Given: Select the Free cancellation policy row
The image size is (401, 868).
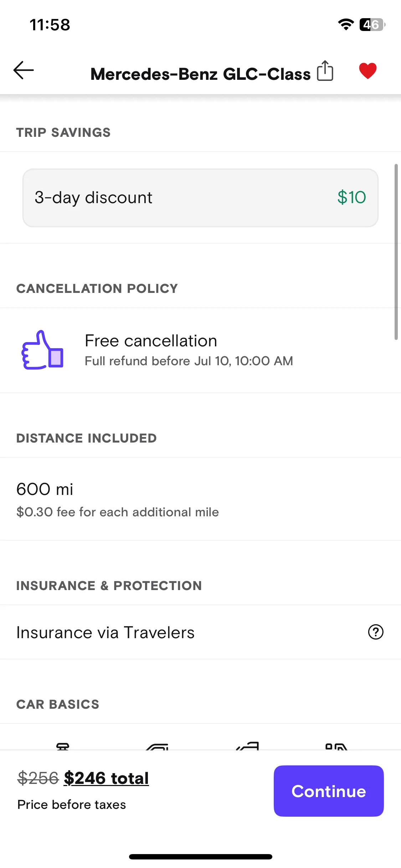Looking at the screenshot, I should 200,350.
